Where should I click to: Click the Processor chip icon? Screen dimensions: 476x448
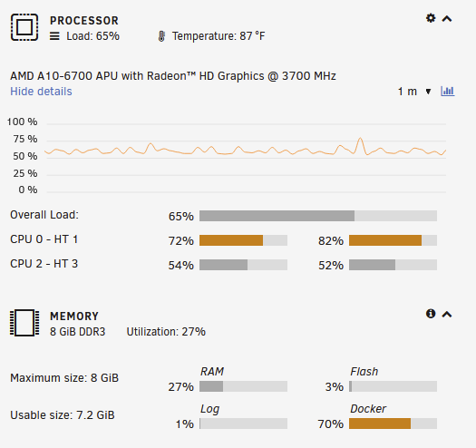(24, 27)
